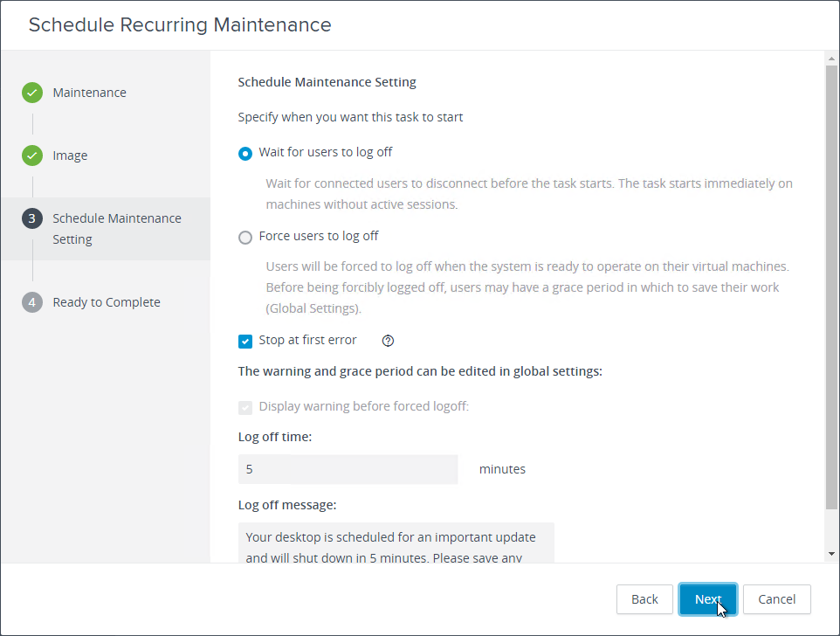Select Wait for users to log off

click(x=245, y=154)
